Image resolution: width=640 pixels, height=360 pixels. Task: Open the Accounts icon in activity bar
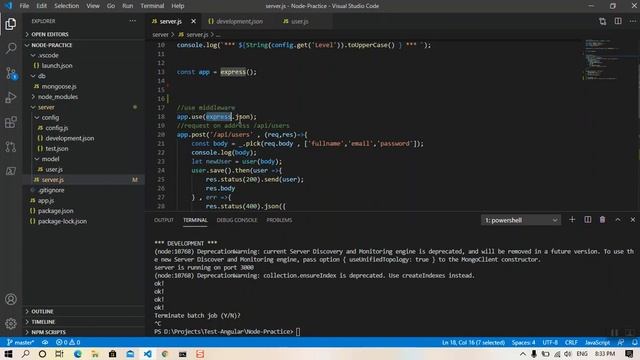pyautogui.click(x=11, y=299)
